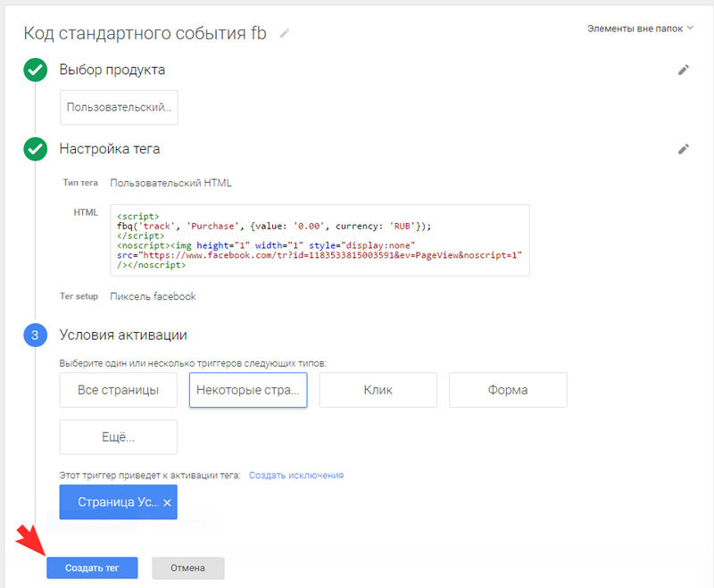Click the Тип тега label
714x588 pixels.
click(x=80, y=183)
